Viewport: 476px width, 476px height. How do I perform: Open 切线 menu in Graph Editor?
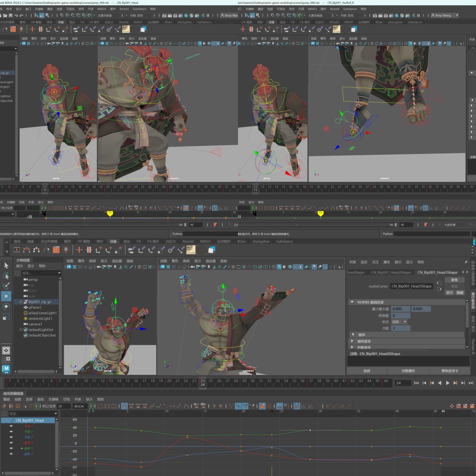(66, 399)
